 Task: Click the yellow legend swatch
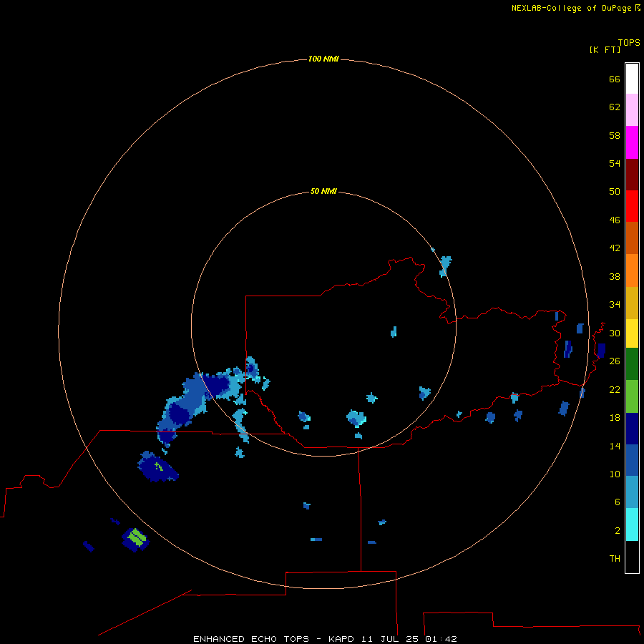coord(632,333)
